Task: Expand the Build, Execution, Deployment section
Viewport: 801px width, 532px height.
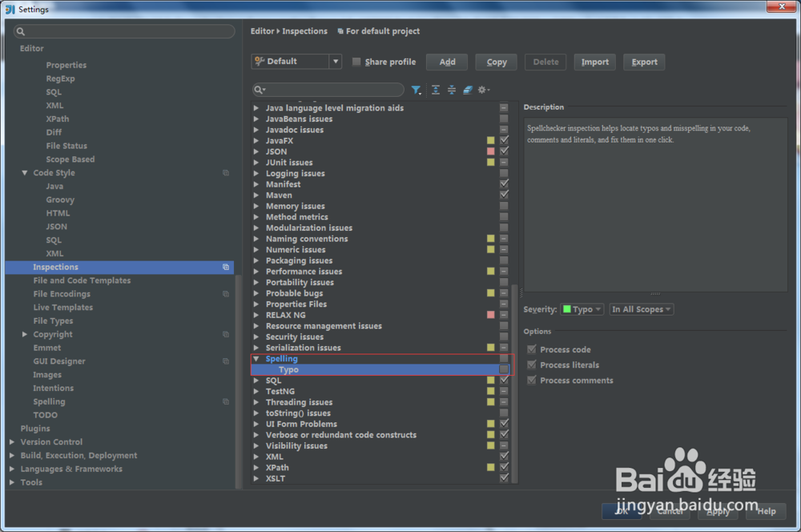Action: (x=12, y=455)
